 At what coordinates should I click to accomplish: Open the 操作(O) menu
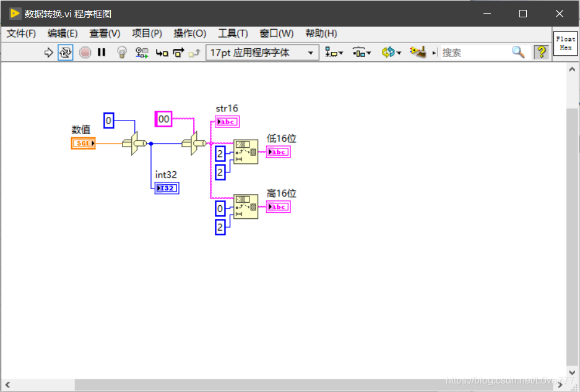pos(190,33)
